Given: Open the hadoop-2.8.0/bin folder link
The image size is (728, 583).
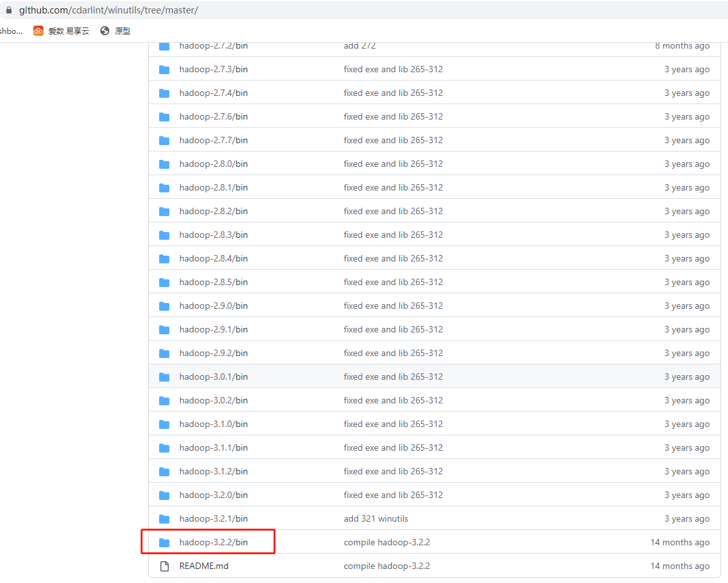Looking at the screenshot, I should [x=213, y=164].
